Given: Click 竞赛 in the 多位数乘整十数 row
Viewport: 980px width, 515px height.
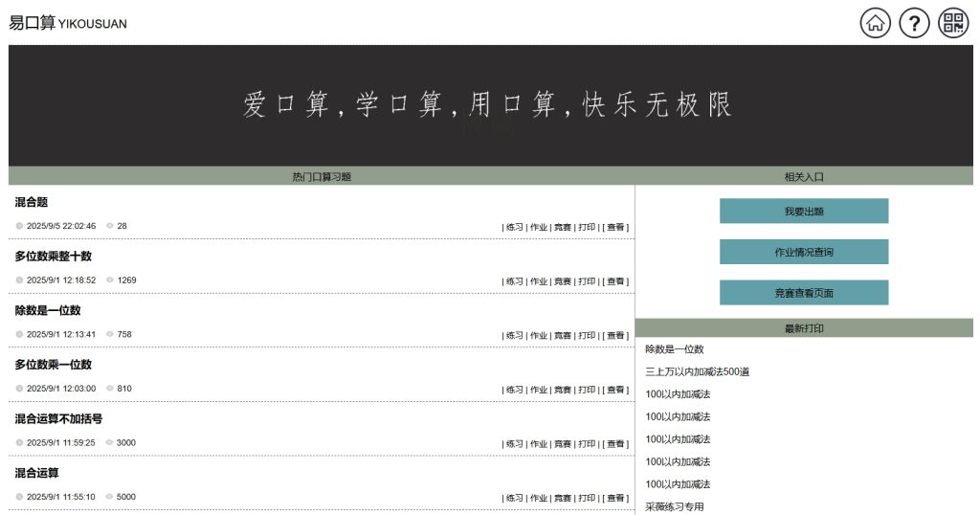Looking at the screenshot, I should tap(563, 281).
